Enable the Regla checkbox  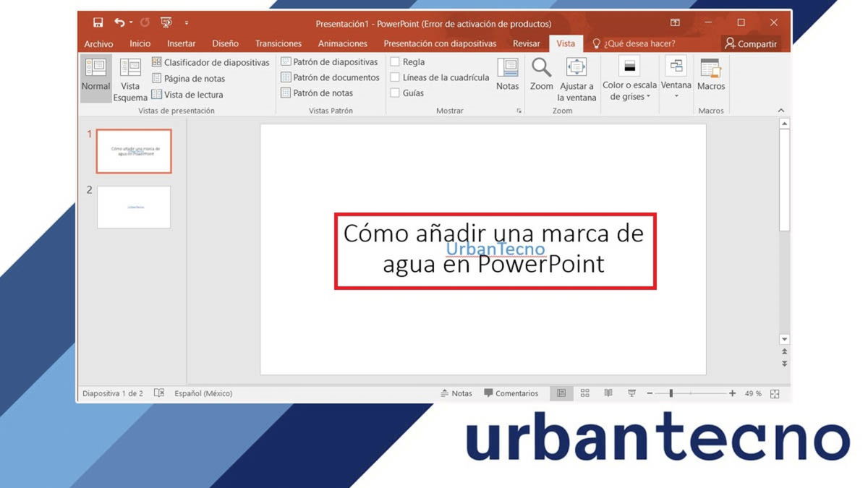point(395,61)
